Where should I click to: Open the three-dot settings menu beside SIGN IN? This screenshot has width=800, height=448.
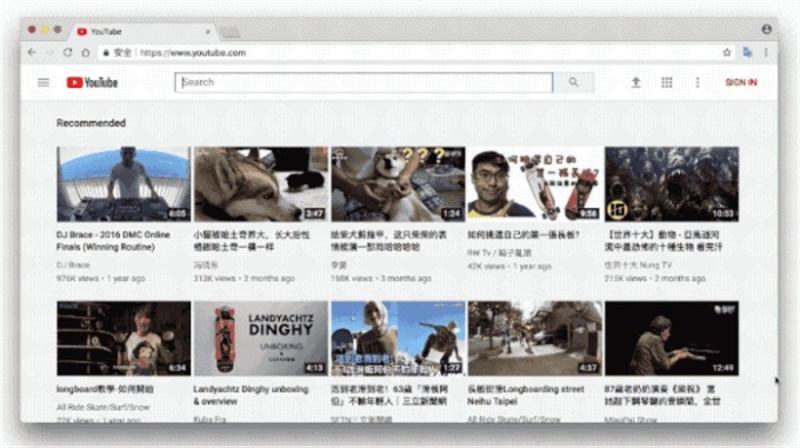(x=697, y=82)
